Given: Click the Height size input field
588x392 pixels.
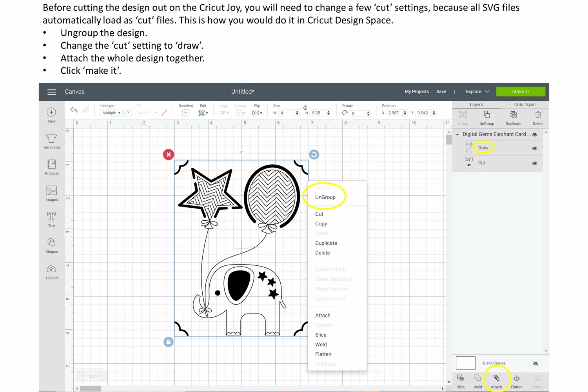Looking at the screenshot, I should 319,113.
